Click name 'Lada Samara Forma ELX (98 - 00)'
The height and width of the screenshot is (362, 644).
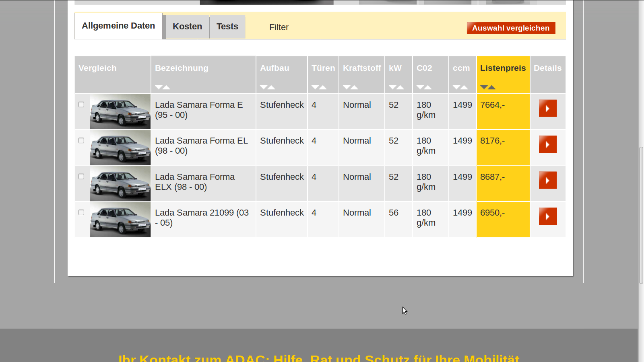click(195, 182)
